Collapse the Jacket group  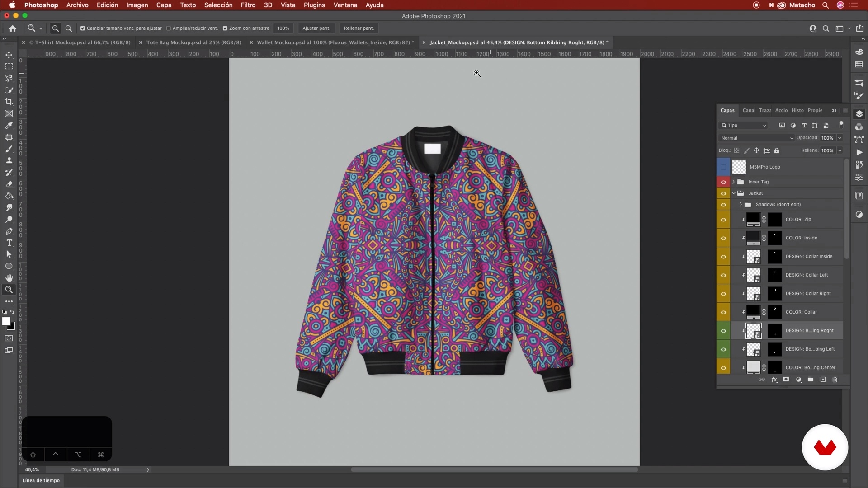(x=733, y=193)
